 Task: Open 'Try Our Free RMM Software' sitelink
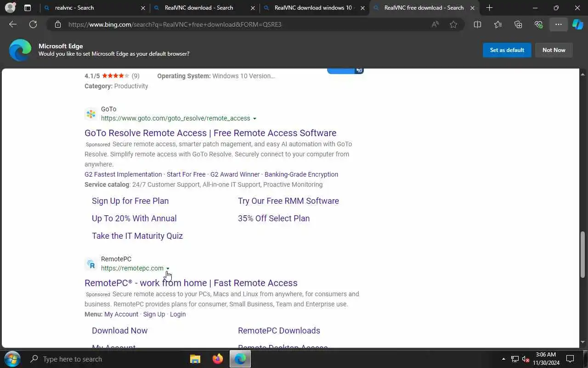288,201
